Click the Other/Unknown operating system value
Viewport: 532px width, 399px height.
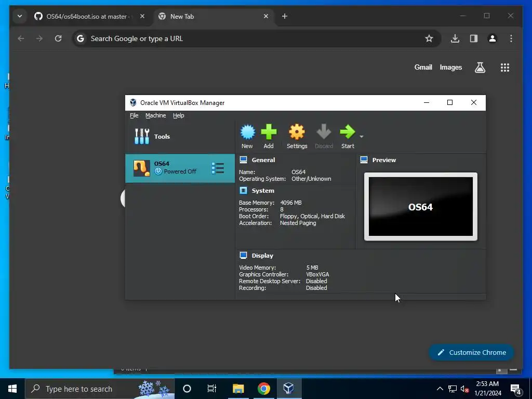(311, 179)
